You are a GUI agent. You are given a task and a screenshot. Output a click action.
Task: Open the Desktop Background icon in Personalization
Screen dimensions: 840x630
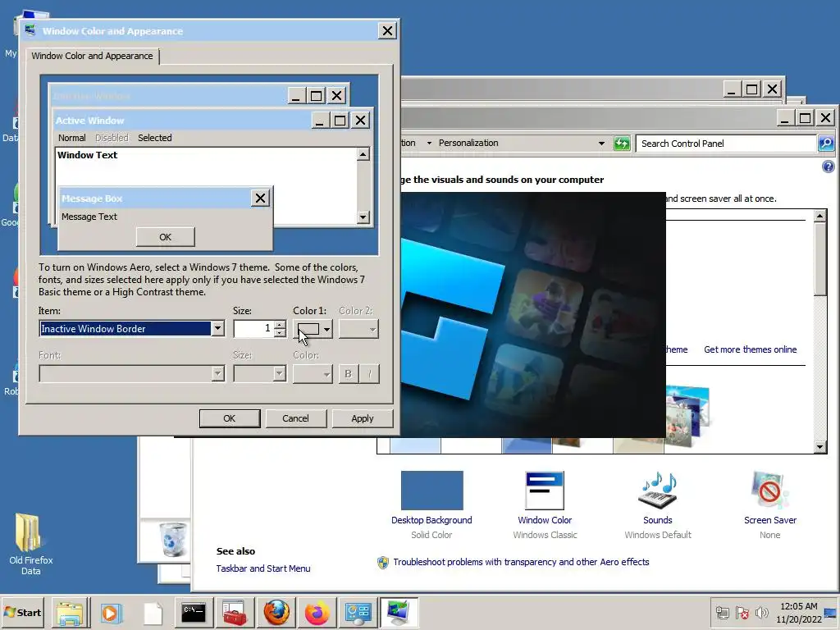[431, 491]
